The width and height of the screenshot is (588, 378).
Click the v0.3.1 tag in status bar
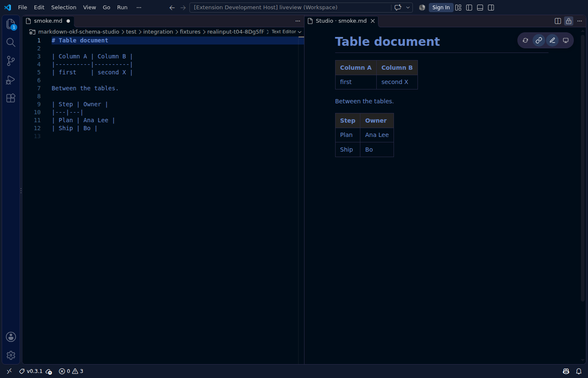31,371
